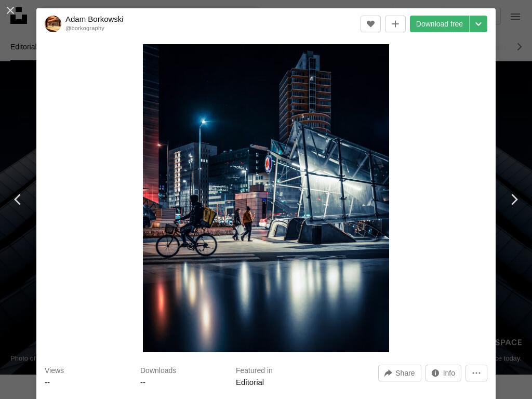Share this photo

point(400,373)
